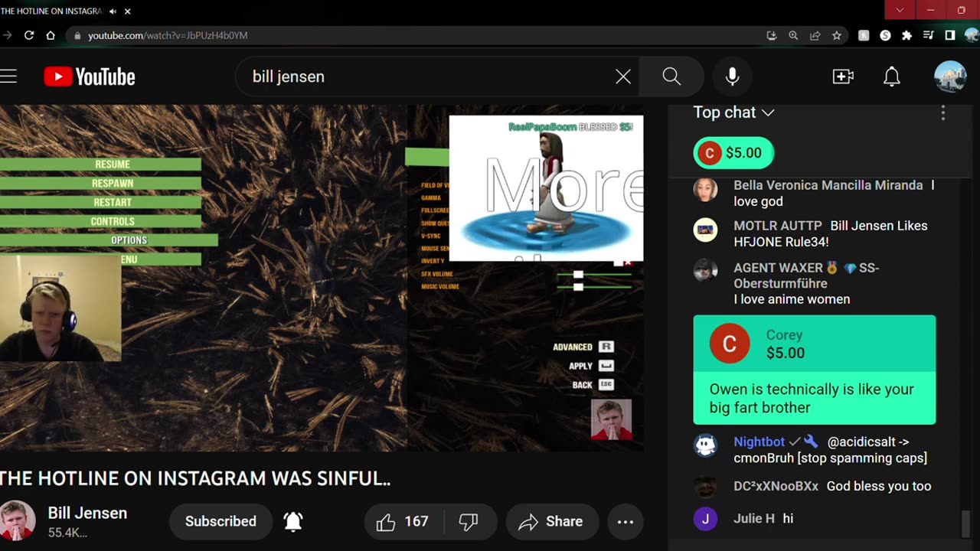Open the Extensions puzzle icon
The width and height of the screenshot is (980, 551).
coord(906,35)
